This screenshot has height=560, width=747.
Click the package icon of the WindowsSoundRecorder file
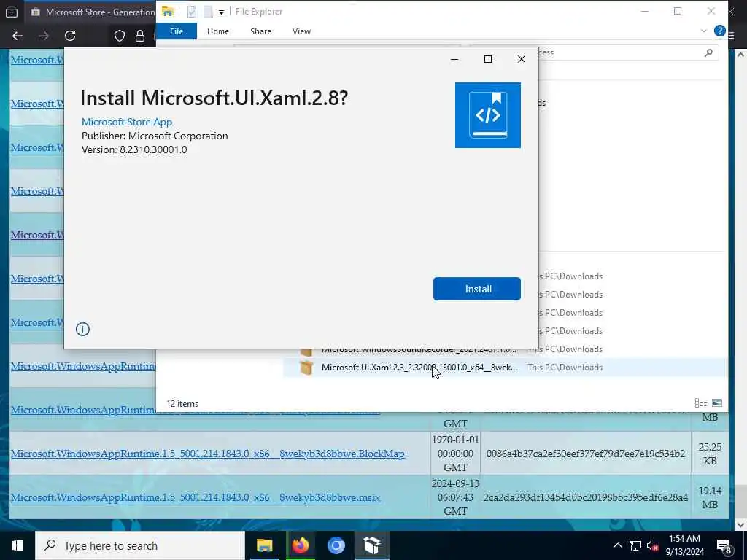[306, 352]
